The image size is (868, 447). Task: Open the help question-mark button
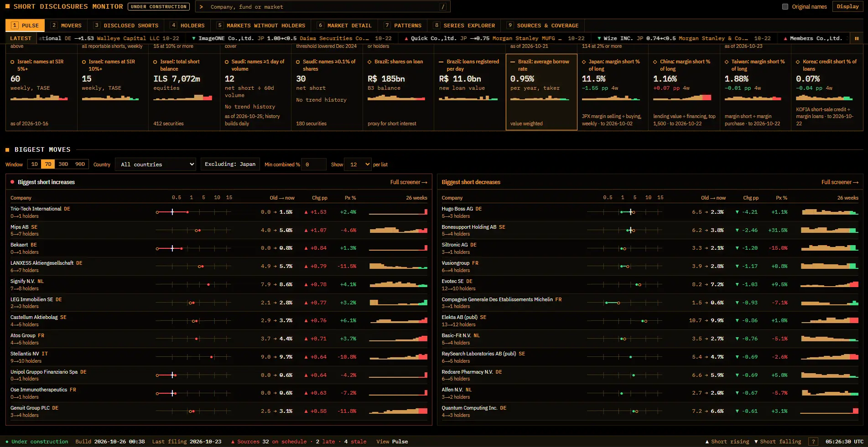coord(813,442)
